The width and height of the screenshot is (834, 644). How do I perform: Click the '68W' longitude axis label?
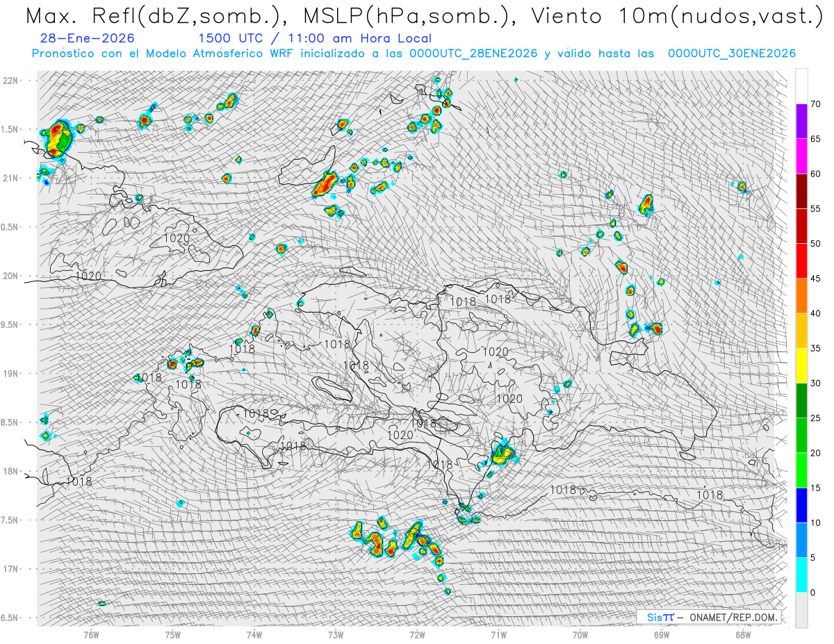point(743,634)
